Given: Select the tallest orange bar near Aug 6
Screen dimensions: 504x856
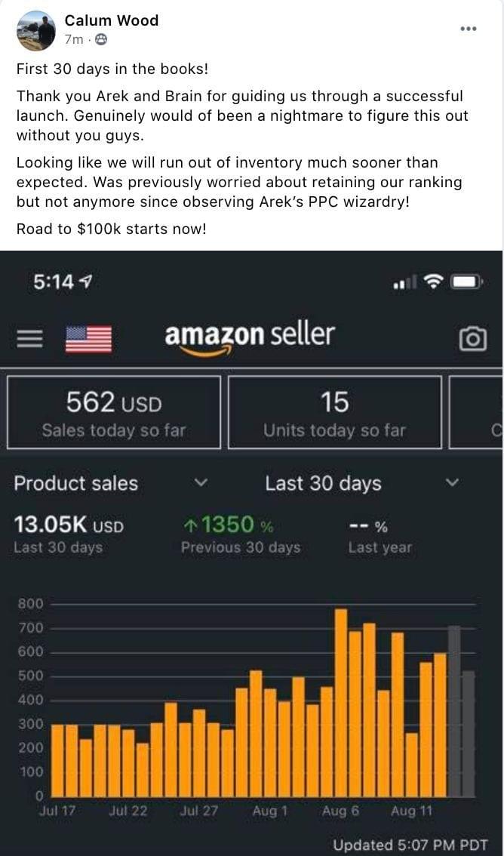Looking at the screenshot, I should click(x=341, y=702).
